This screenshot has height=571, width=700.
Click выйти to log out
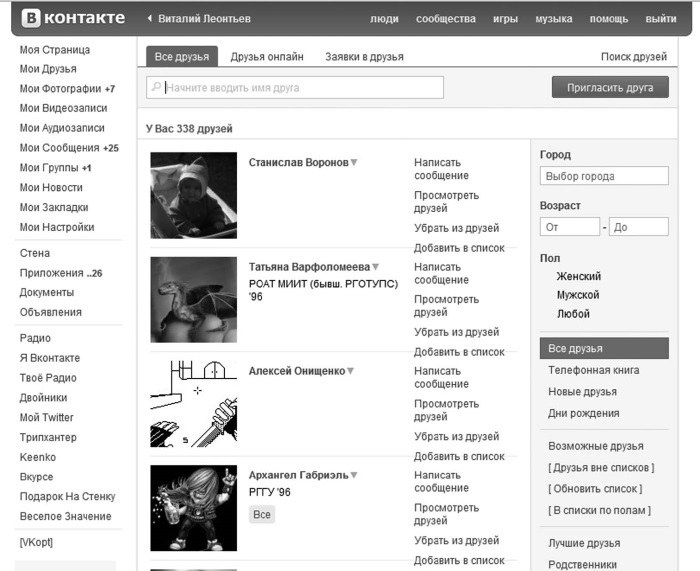pyautogui.click(x=661, y=19)
